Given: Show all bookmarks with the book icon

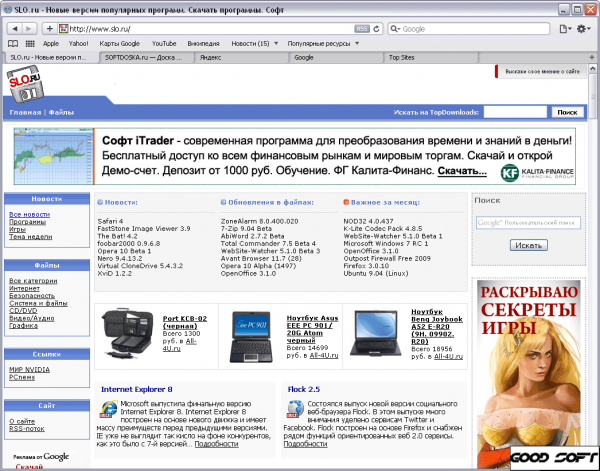Looking at the screenshot, I should [x=13, y=44].
